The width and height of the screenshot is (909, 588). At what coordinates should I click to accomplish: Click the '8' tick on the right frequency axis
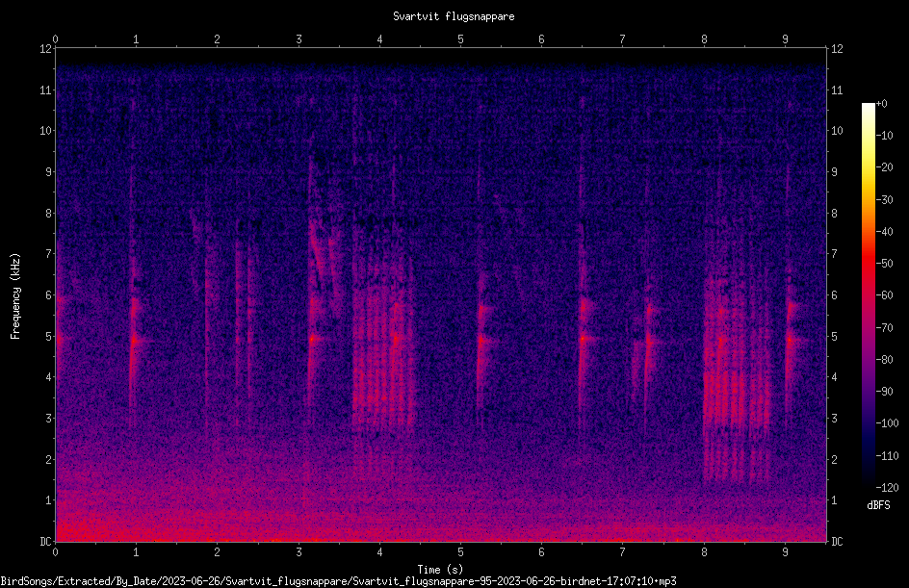pyautogui.click(x=834, y=214)
